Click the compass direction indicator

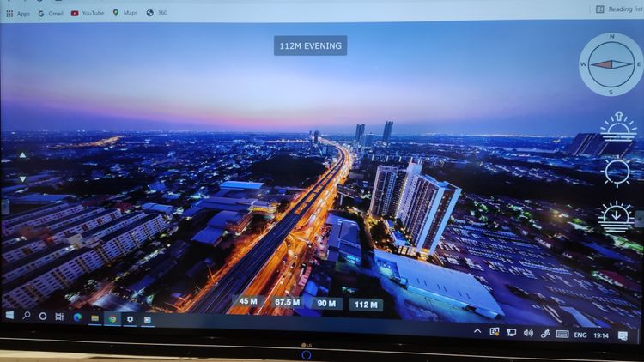611,64
